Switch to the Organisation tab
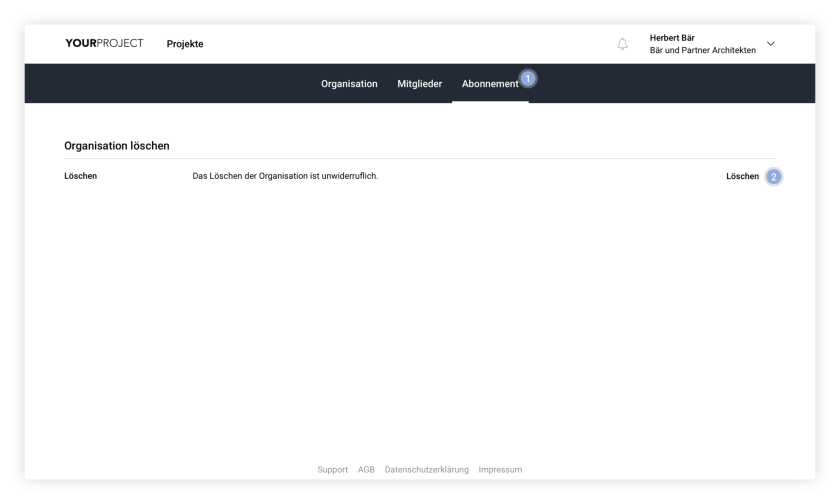 point(349,83)
